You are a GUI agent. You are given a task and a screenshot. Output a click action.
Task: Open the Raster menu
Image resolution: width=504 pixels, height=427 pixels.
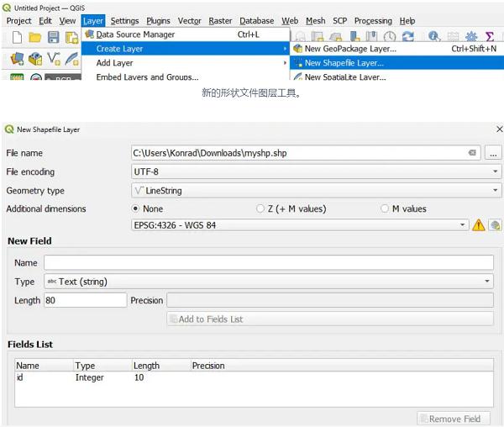(x=220, y=21)
